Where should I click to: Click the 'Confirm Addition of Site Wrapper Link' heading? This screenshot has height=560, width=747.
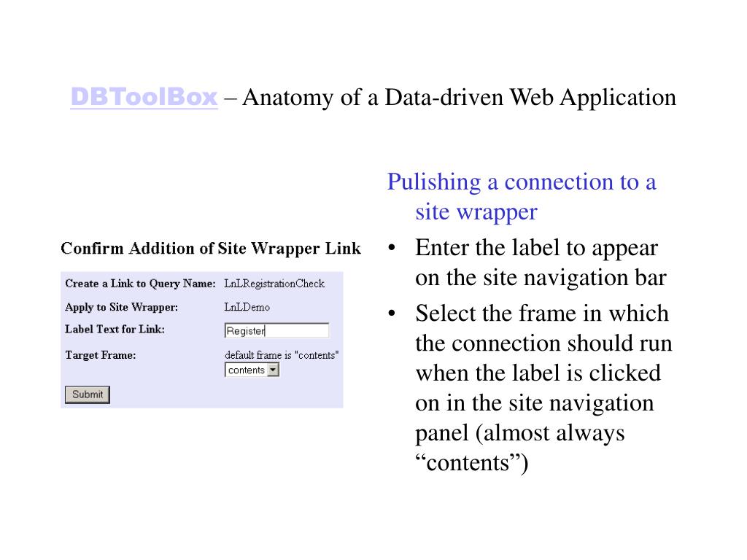tap(211, 249)
